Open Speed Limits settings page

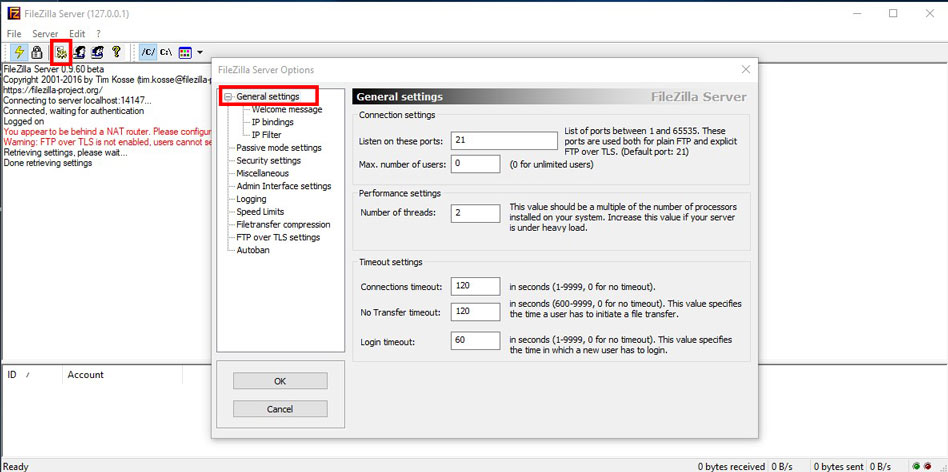point(260,212)
